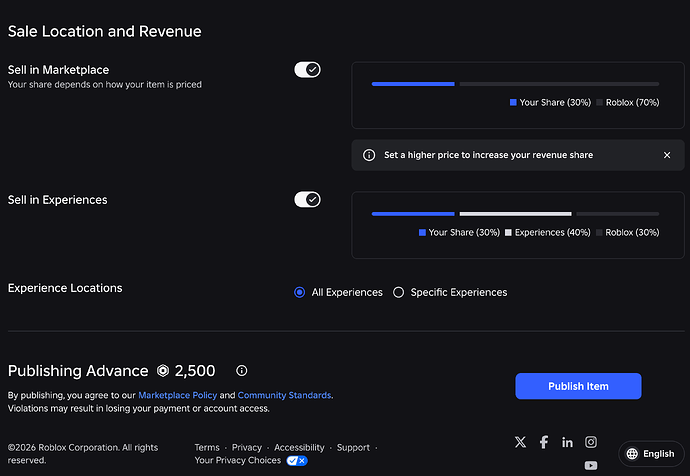Image resolution: width=690 pixels, height=476 pixels.
Task: Open the Marketplace Policy link
Action: [177, 395]
